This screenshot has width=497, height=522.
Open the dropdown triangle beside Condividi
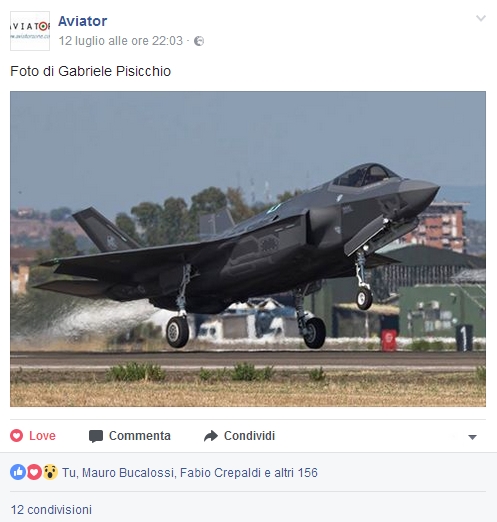pyautogui.click(x=472, y=437)
